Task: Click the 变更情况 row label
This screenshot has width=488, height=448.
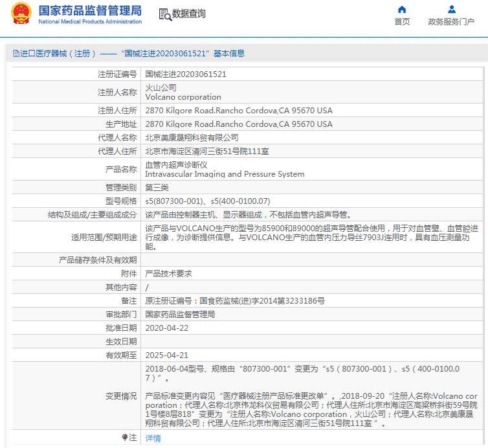Action: coord(121,396)
